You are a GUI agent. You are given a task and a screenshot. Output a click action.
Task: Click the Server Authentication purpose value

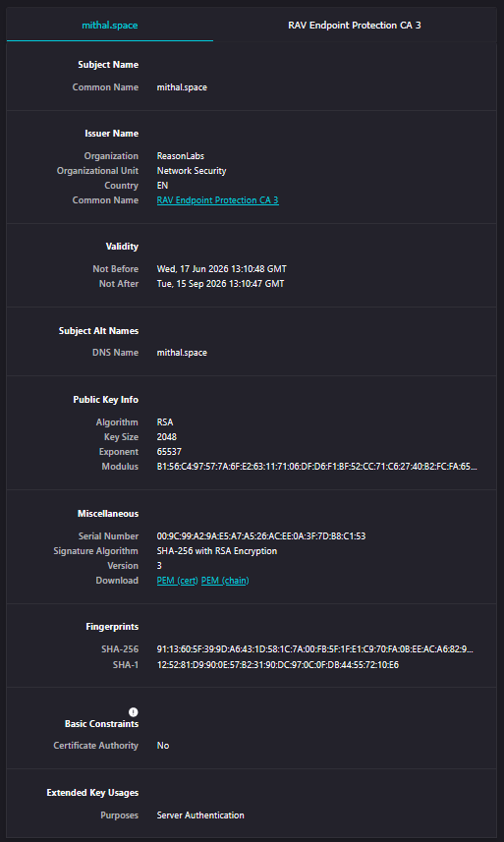coord(200,815)
